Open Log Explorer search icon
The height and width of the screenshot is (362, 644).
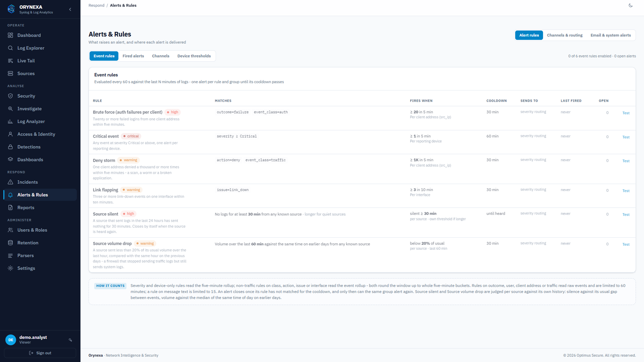[x=10, y=48]
